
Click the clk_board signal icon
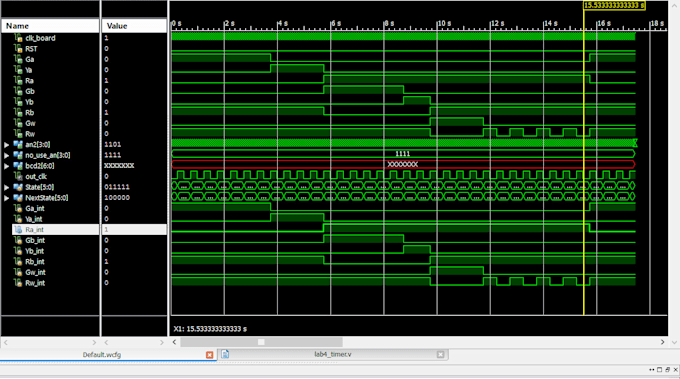tap(18, 38)
